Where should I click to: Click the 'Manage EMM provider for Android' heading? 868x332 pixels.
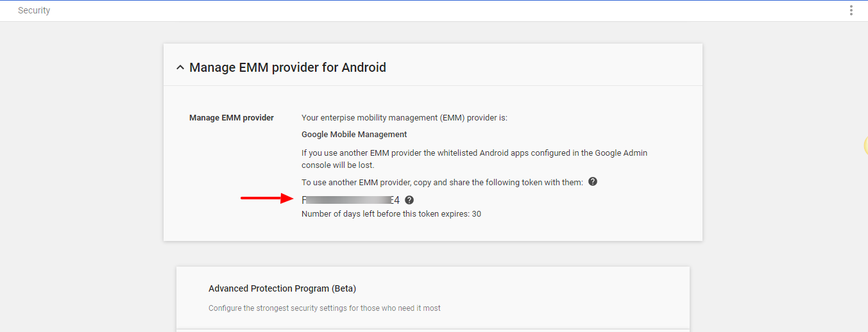click(x=287, y=67)
